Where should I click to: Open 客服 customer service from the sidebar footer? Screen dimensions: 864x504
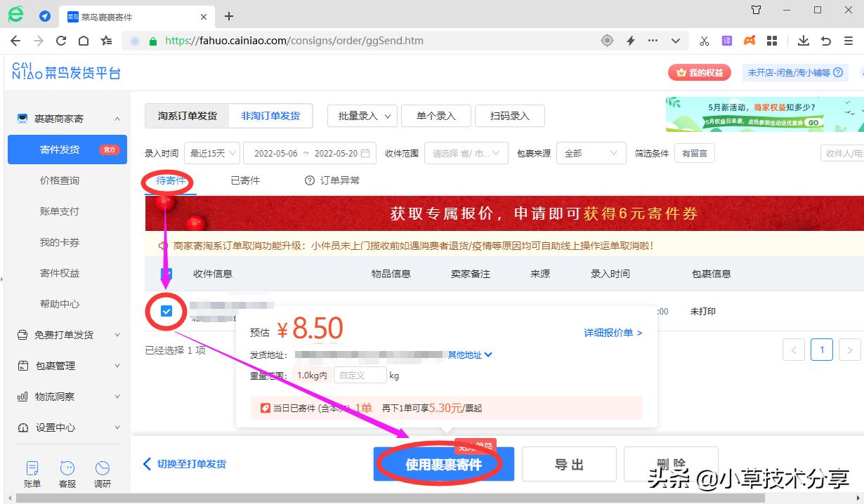[x=67, y=472]
